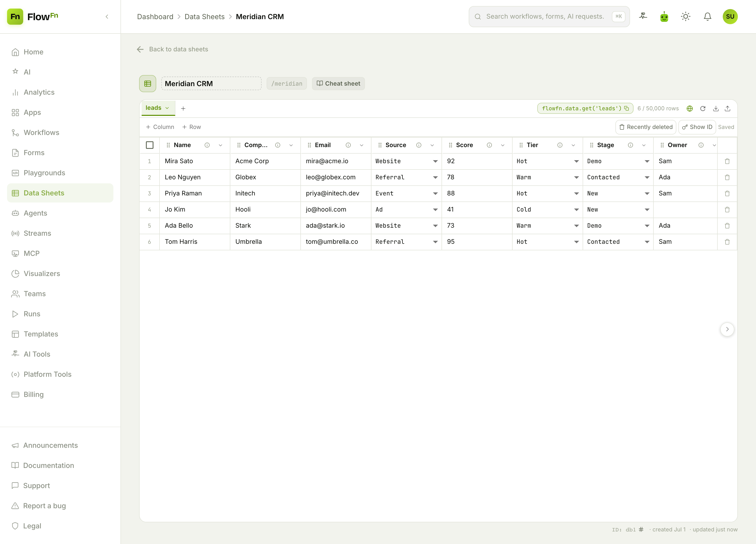The height and width of the screenshot is (544, 756).
Task: Edit the Meridian CRM name field
Action: coord(211,84)
